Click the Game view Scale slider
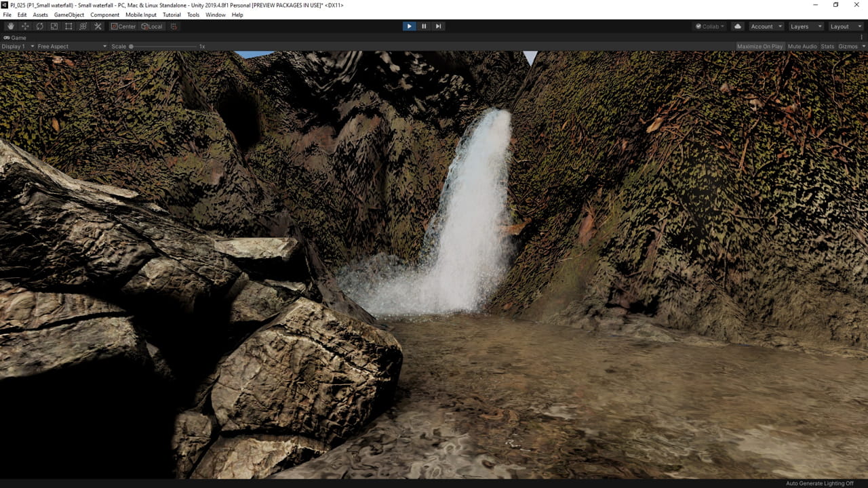This screenshot has width=868, height=488. [x=163, y=46]
